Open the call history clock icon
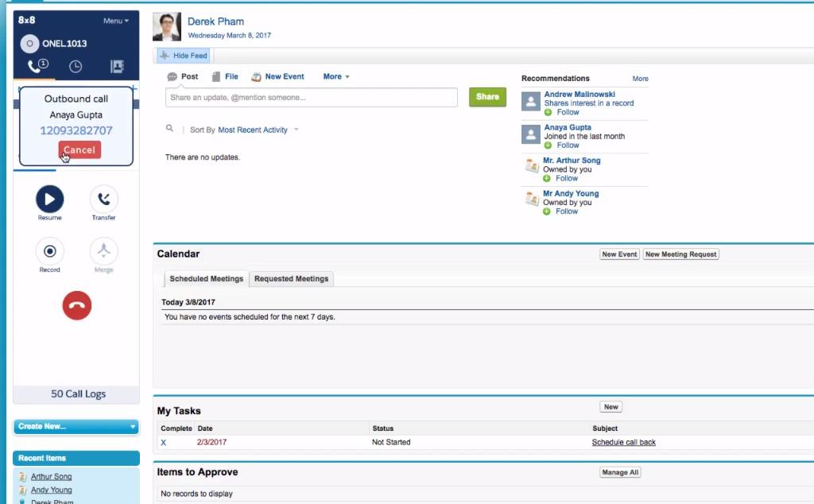 click(x=76, y=67)
